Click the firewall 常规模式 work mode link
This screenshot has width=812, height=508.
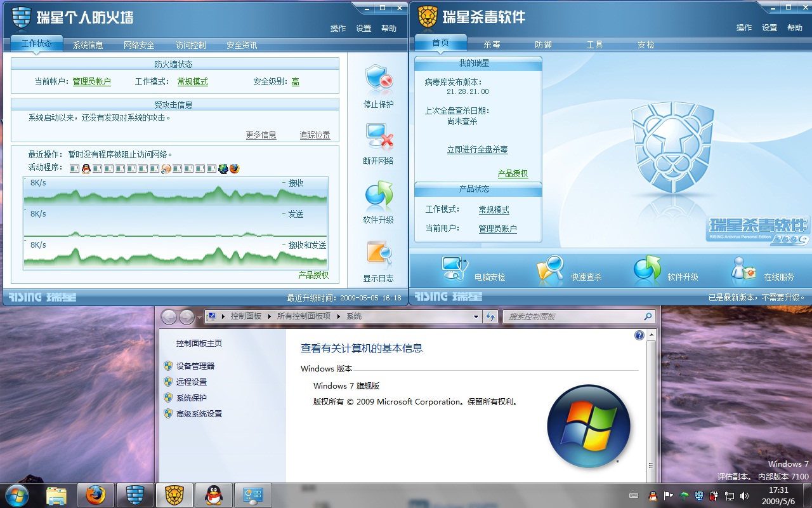click(192, 81)
